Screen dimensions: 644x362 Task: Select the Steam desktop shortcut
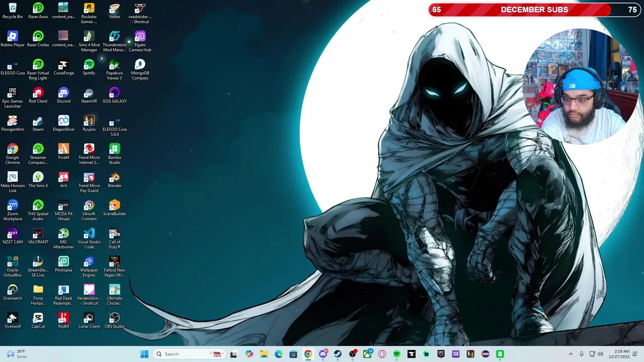pos(38,124)
